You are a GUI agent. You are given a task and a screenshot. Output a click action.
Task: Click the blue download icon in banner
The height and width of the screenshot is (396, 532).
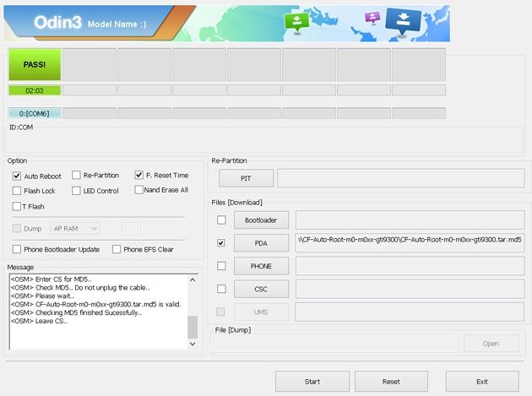[x=403, y=21]
